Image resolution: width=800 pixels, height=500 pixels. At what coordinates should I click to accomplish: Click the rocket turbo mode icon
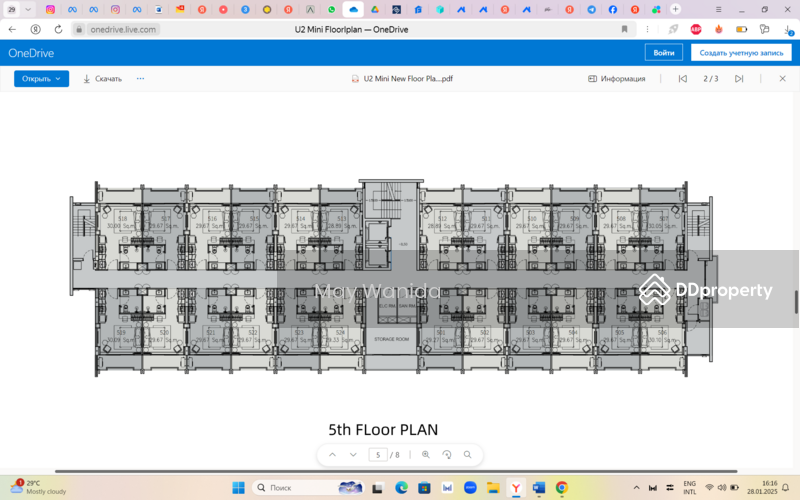(673, 30)
